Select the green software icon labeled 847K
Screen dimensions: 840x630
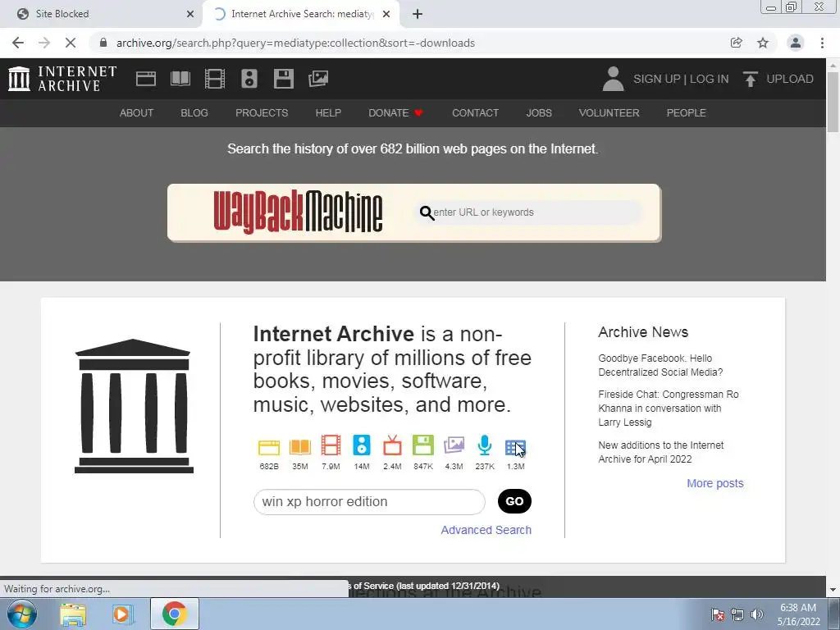click(423, 445)
